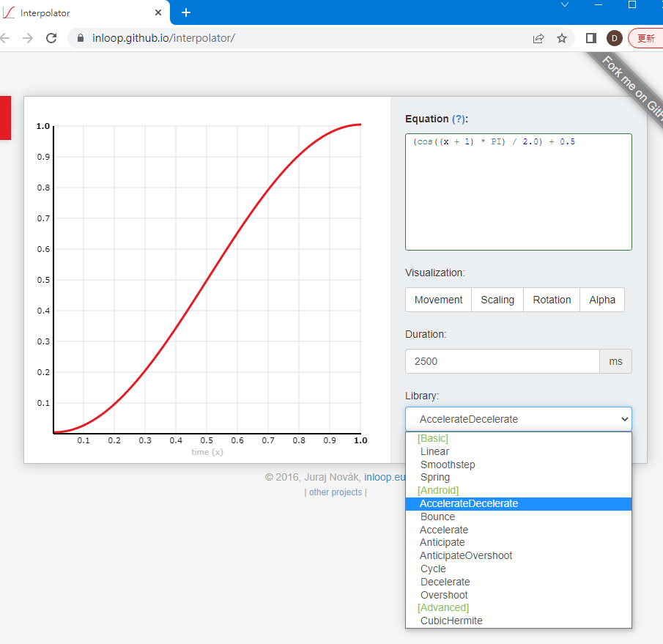The width and height of the screenshot is (663, 644).
Task: Click the red update button in toolbar
Action: 645,39
